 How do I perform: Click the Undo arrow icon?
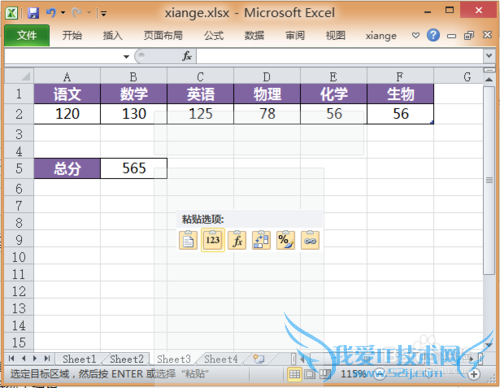(51, 13)
